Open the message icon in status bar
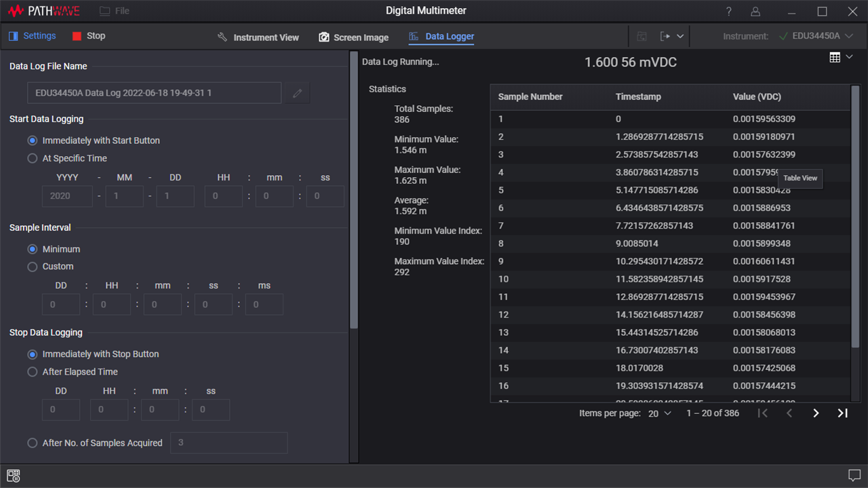 point(854,475)
